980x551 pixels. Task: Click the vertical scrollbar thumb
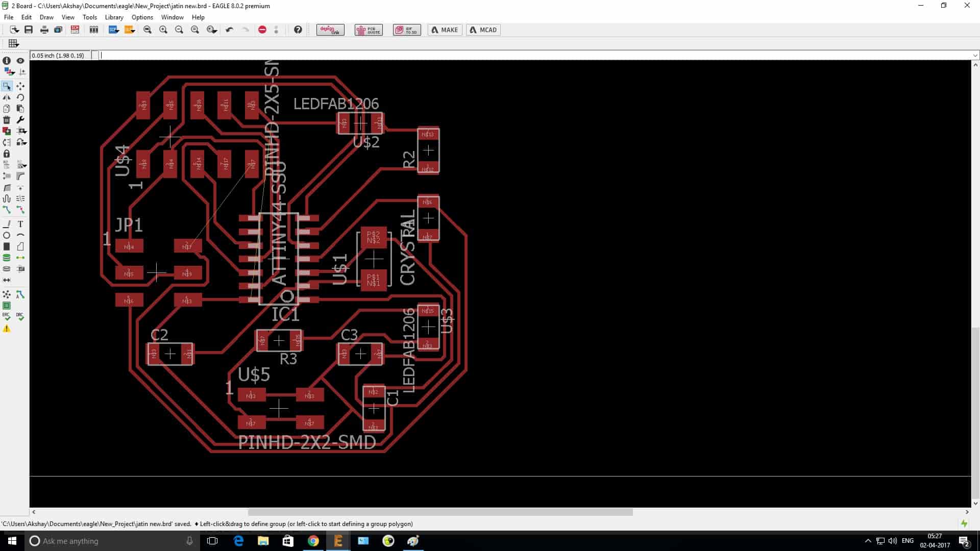[x=975, y=413]
